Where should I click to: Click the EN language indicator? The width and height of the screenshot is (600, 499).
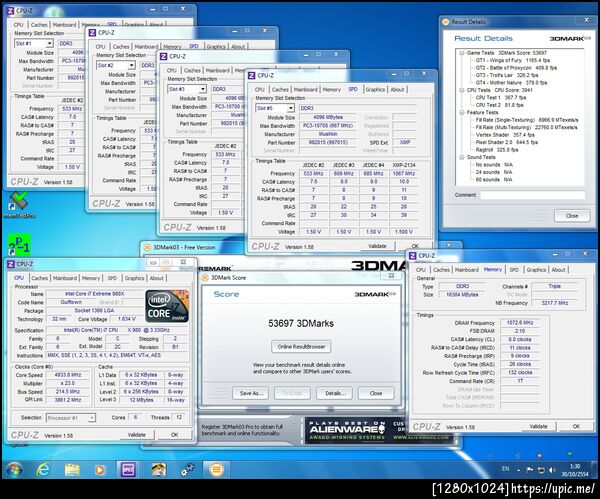pyautogui.click(x=505, y=469)
